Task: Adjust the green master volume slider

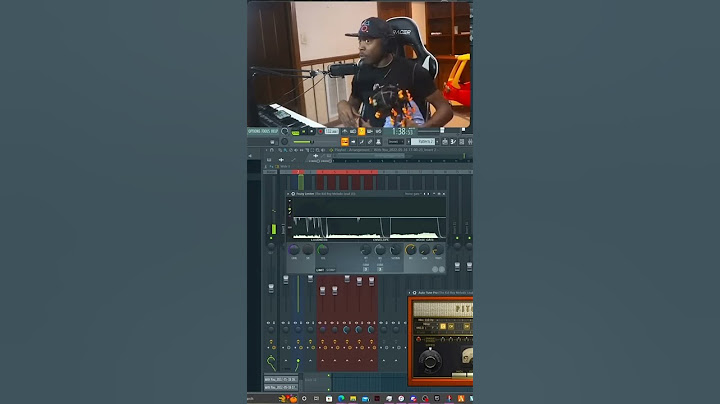Action: click(x=303, y=142)
